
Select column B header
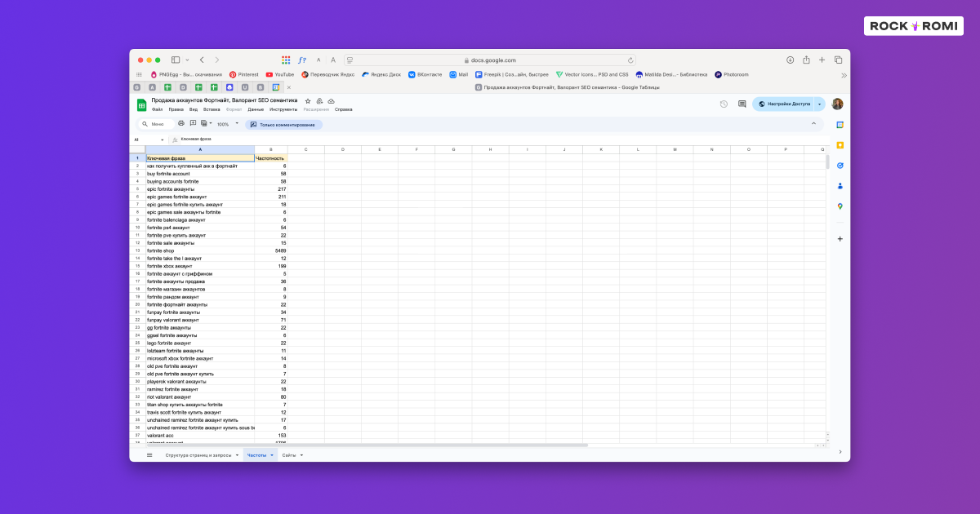pos(271,150)
